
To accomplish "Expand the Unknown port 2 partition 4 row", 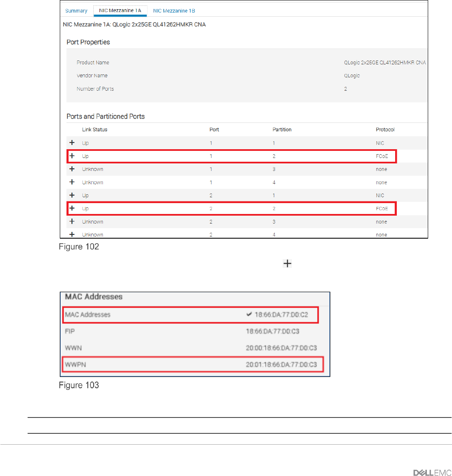I will [72, 234].
